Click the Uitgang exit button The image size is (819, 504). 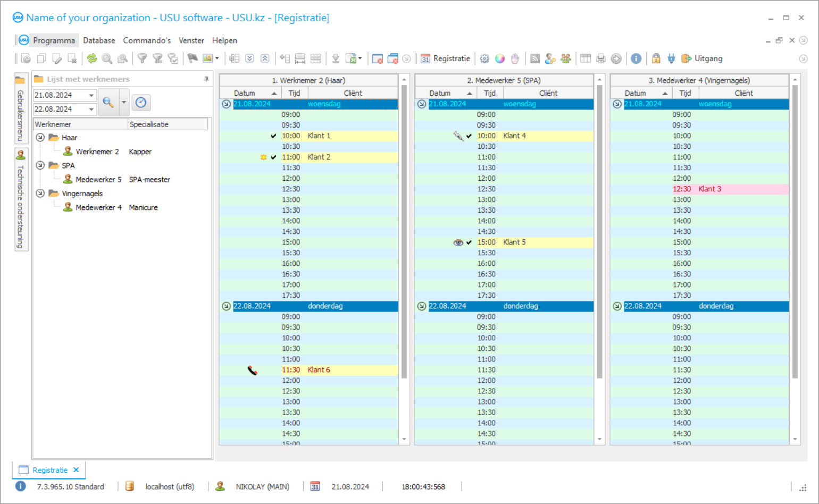pos(702,58)
